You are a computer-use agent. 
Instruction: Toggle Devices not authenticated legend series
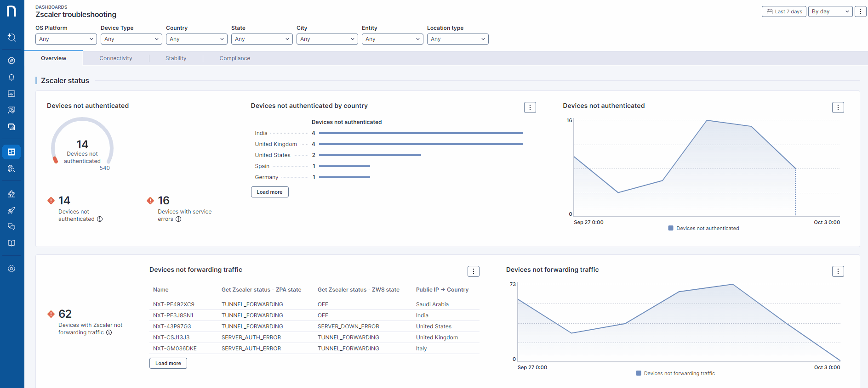703,228
